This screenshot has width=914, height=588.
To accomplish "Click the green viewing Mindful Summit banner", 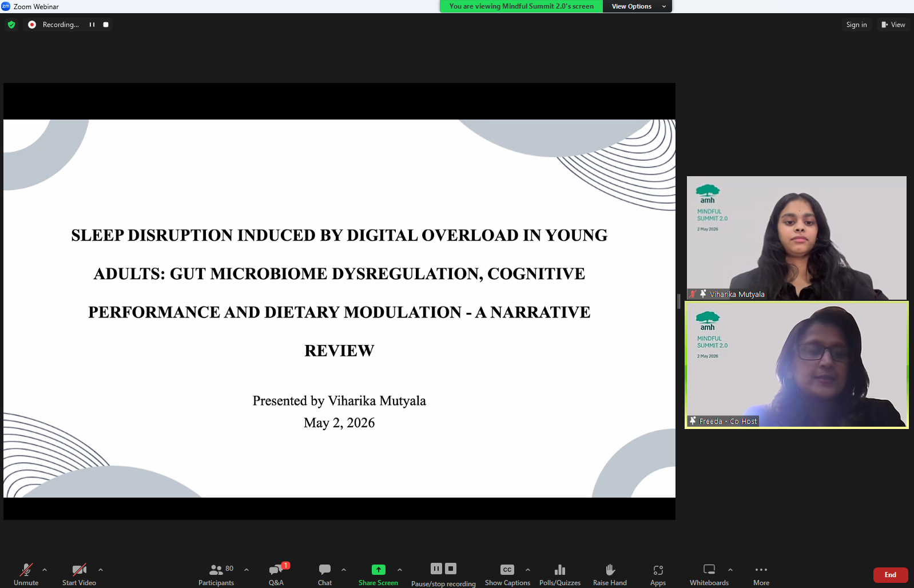I will point(521,6).
